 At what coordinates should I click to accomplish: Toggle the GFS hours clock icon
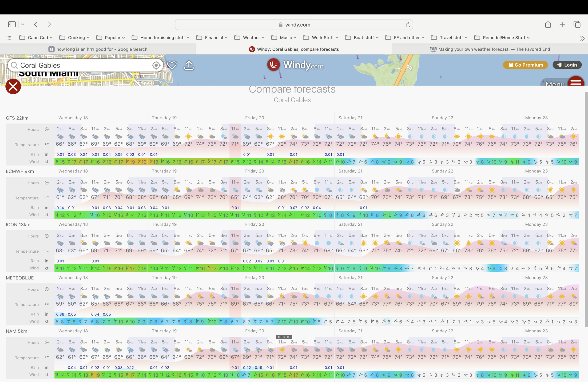pyautogui.click(x=47, y=129)
